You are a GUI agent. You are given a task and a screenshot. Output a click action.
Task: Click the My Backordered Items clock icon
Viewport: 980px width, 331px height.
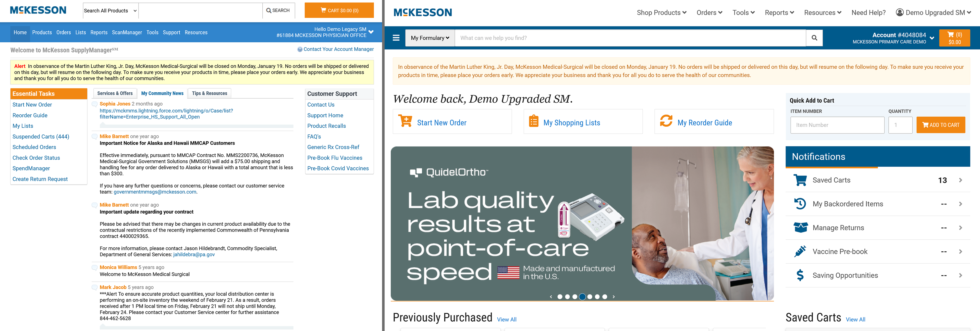(800, 204)
